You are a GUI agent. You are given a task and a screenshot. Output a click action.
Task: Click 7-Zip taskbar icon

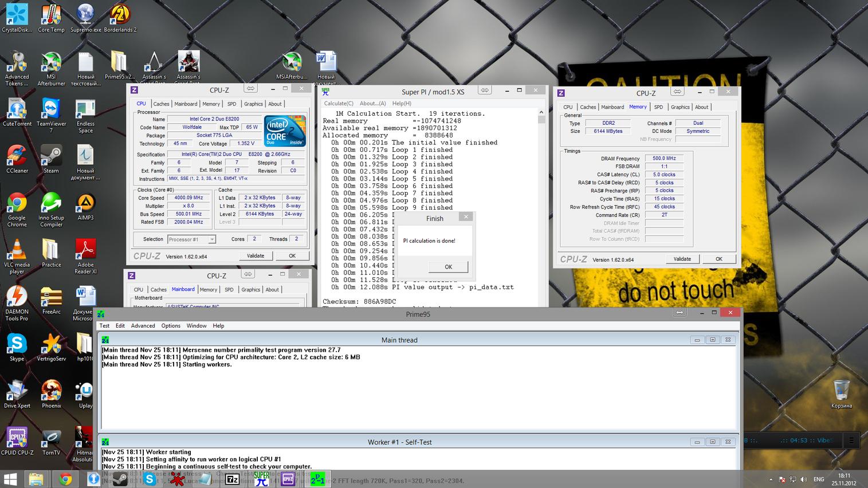point(233,479)
